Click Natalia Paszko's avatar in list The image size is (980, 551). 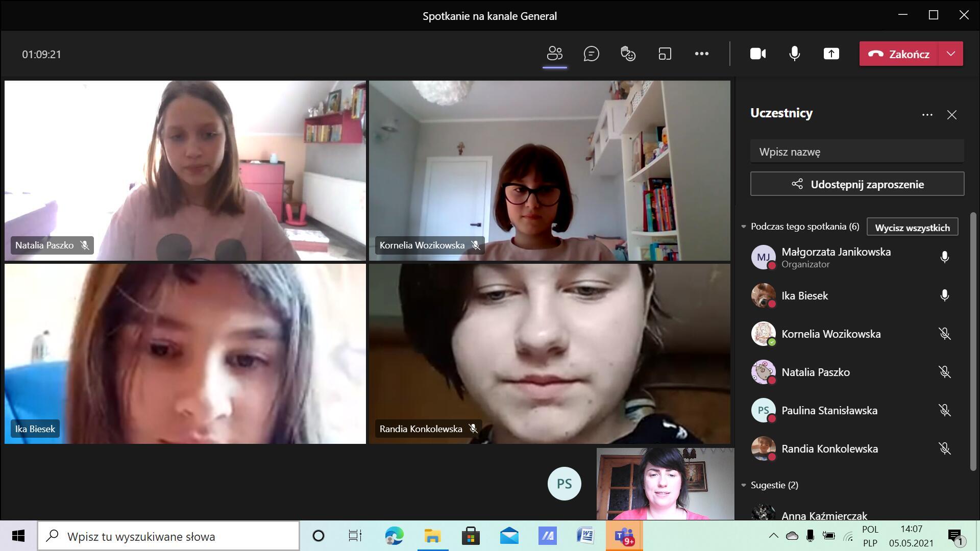tap(763, 372)
